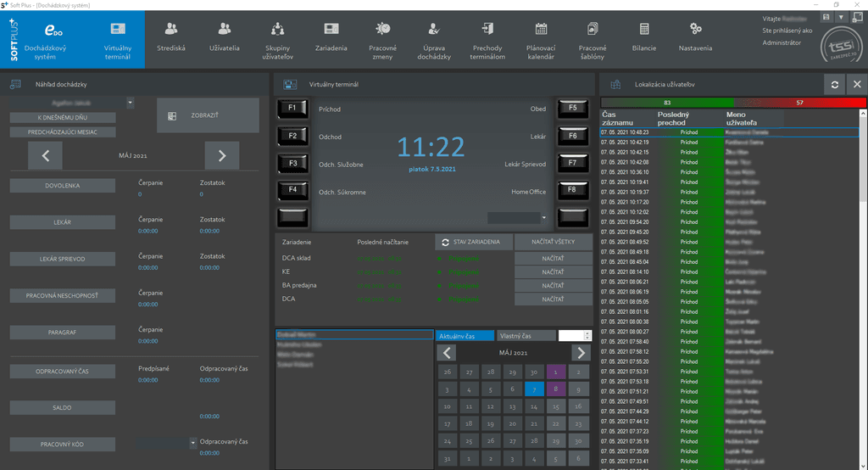Viewport: 868px width, 470px height.
Task: Open Plánovací kalendár
Action: coord(541,39)
